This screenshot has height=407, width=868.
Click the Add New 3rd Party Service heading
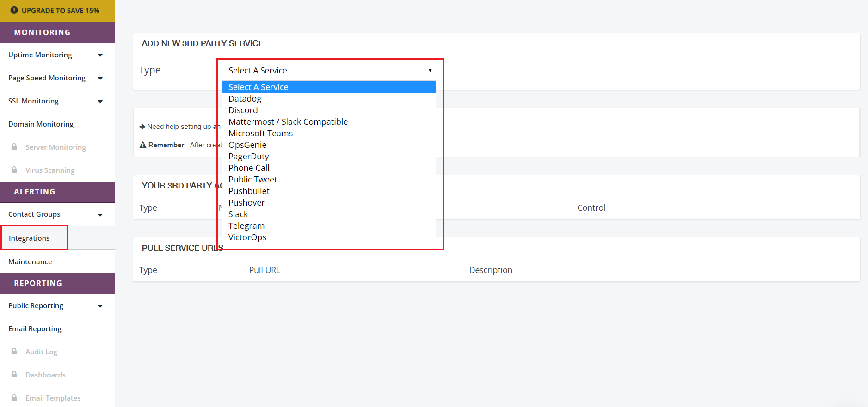click(203, 43)
